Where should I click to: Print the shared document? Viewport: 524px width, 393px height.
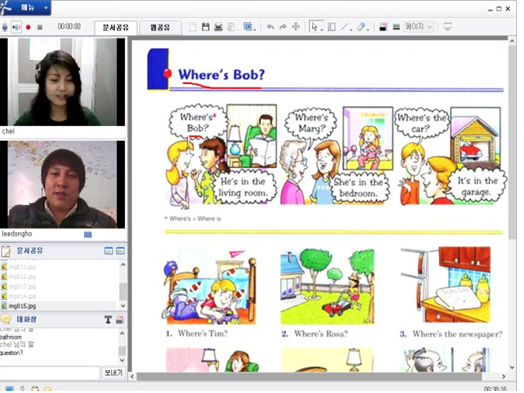point(218,27)
